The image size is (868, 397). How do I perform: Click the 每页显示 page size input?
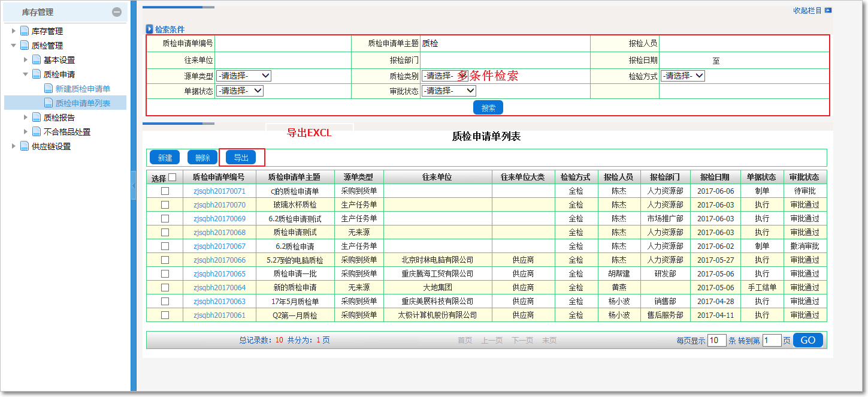point(717,340)
